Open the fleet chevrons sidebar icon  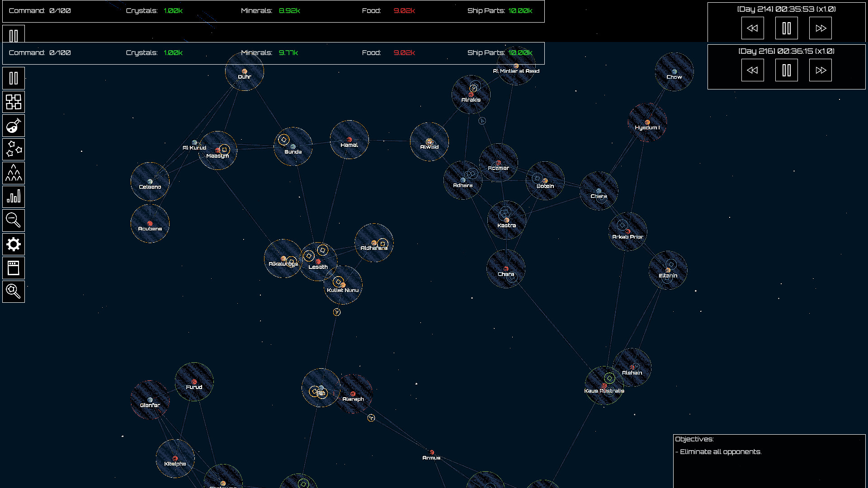click(x=14, y=173)
